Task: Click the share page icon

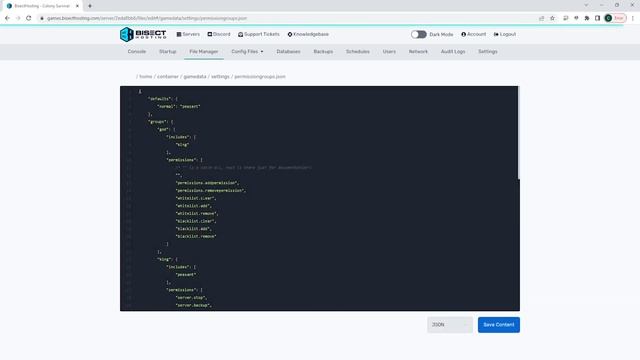Action: coord(542,18)
